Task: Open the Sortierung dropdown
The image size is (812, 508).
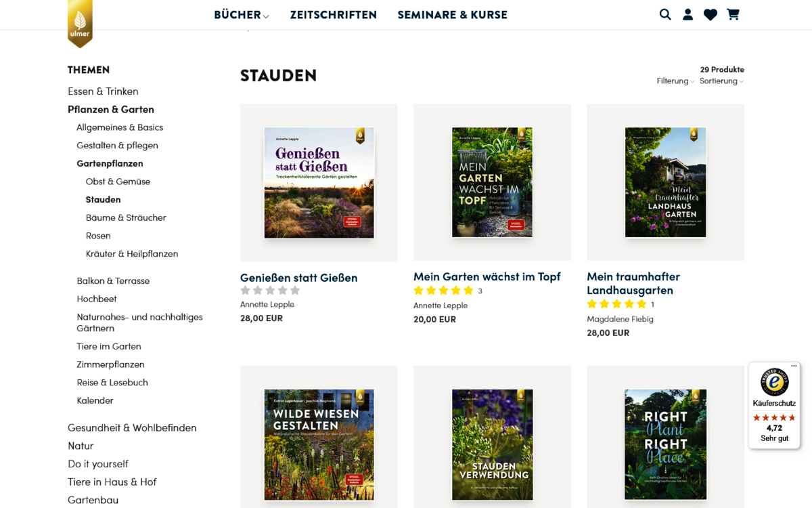Action: click(721, 81)
